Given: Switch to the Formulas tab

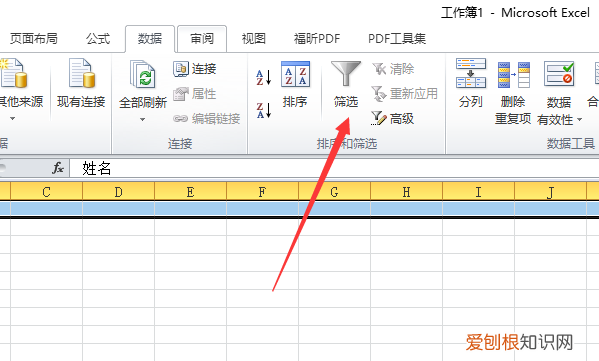Looking at the screenshot, I should pyautogui.click(x=98, y=39).
